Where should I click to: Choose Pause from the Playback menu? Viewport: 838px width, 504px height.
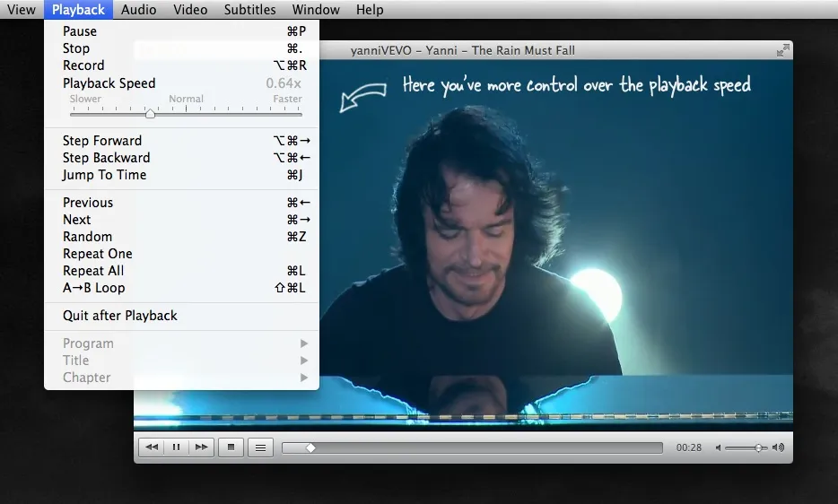[x=182, y=31]
